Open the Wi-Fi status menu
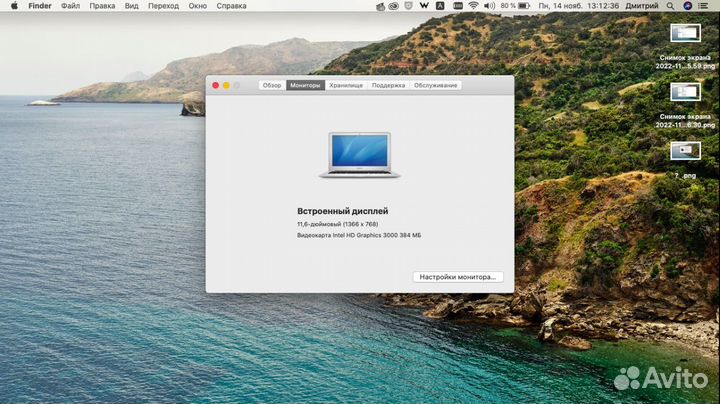This screenshot has height=404, width=720. (473, 6)
